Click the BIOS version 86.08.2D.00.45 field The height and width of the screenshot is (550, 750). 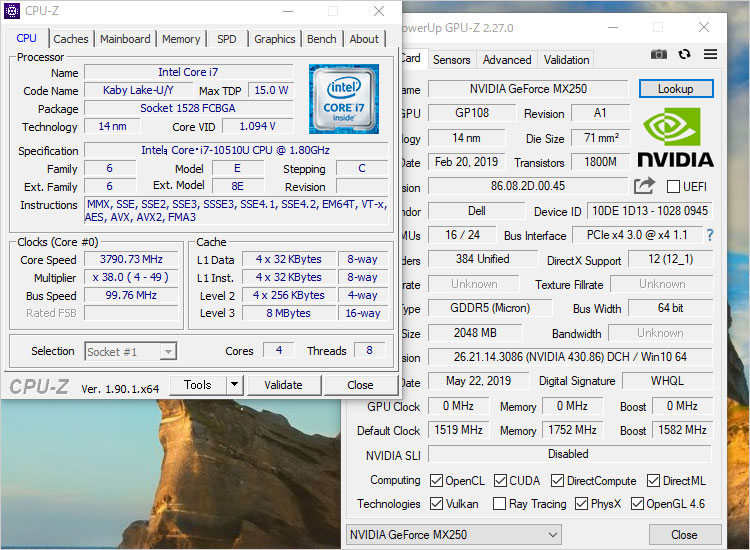point(528,186)
